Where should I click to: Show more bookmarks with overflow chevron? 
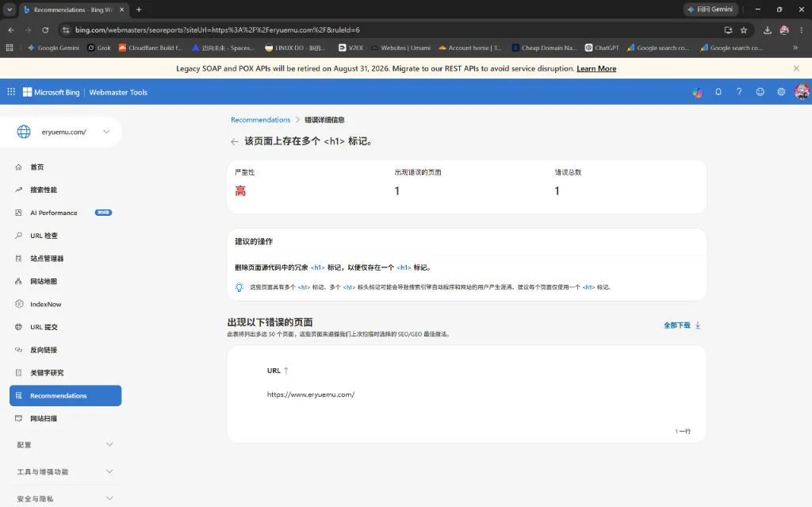(x=795, y=48)
